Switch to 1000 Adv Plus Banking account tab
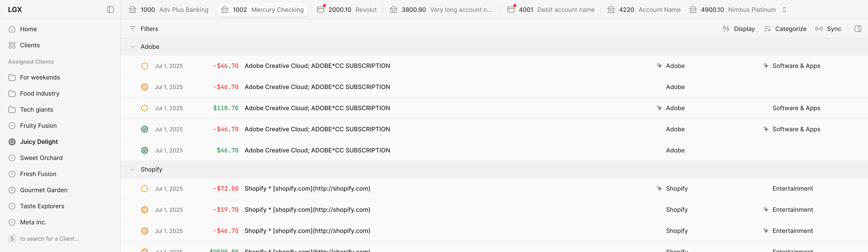868x252 pixels. (169, 10)
